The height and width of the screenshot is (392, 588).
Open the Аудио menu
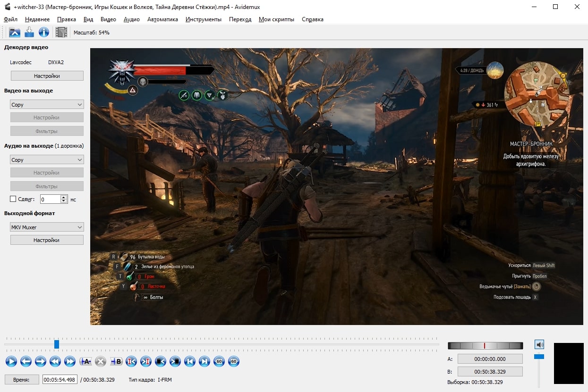coord(132,19)
